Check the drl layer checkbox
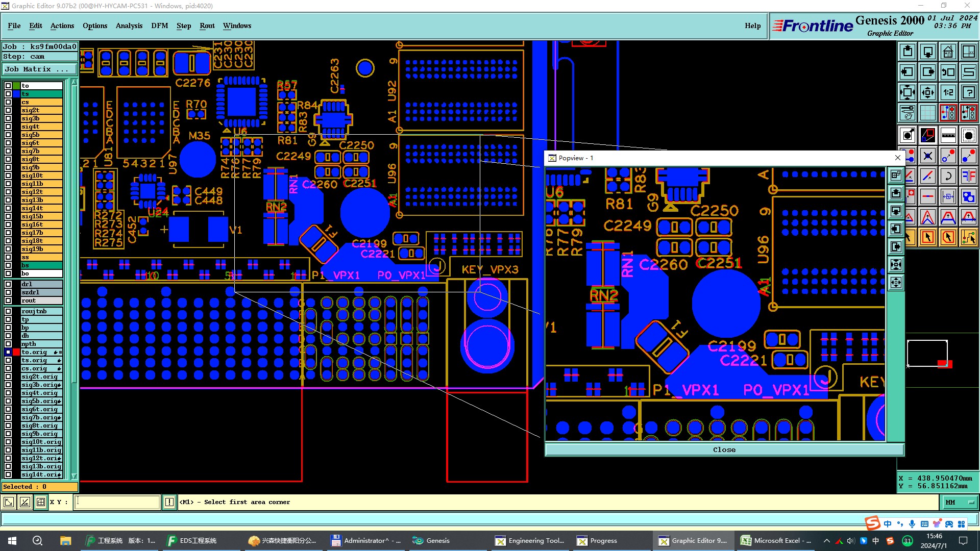This screenshot has height=551, width=980. pyautogui.click(x=8, y=284)
